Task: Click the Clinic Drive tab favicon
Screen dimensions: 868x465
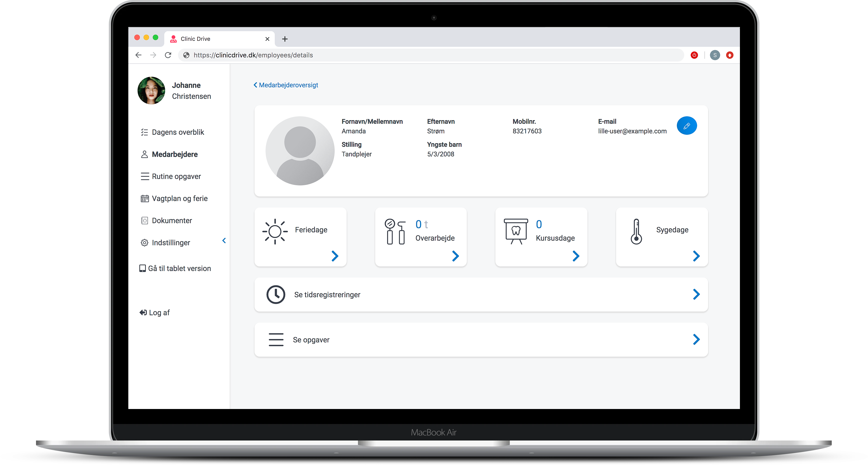Action: 173,39
